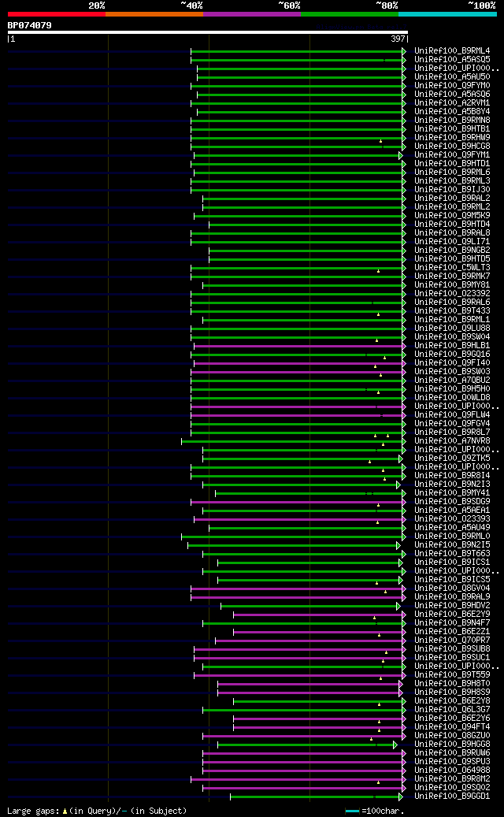Choose the UniRef100_Q9M5K9 entry
Image resolution: width=504 pixels, height=817 pixels.
[x=453, y=215]
